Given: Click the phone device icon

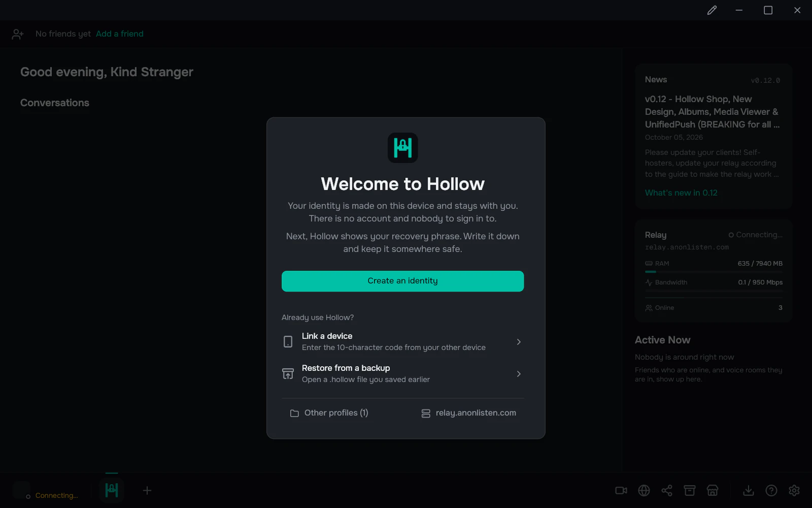Looking at the screenshot, I should (x=288, y=342).
